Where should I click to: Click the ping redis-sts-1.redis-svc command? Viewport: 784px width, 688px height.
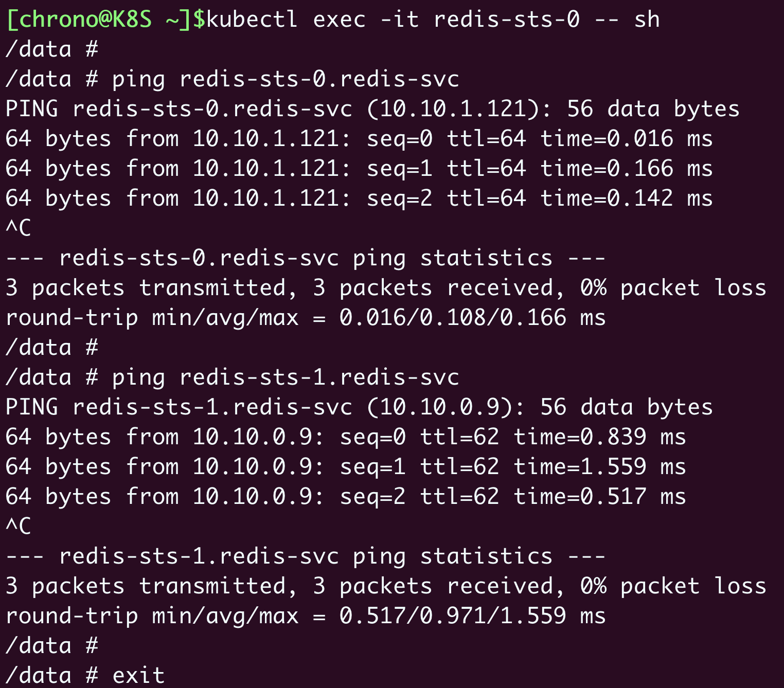(285, 377)
